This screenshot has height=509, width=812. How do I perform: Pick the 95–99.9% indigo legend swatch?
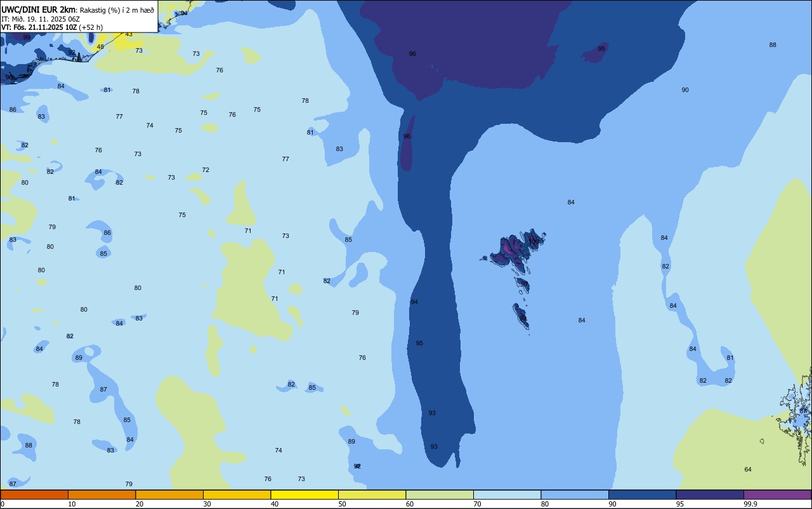click(x=710, y=494)
